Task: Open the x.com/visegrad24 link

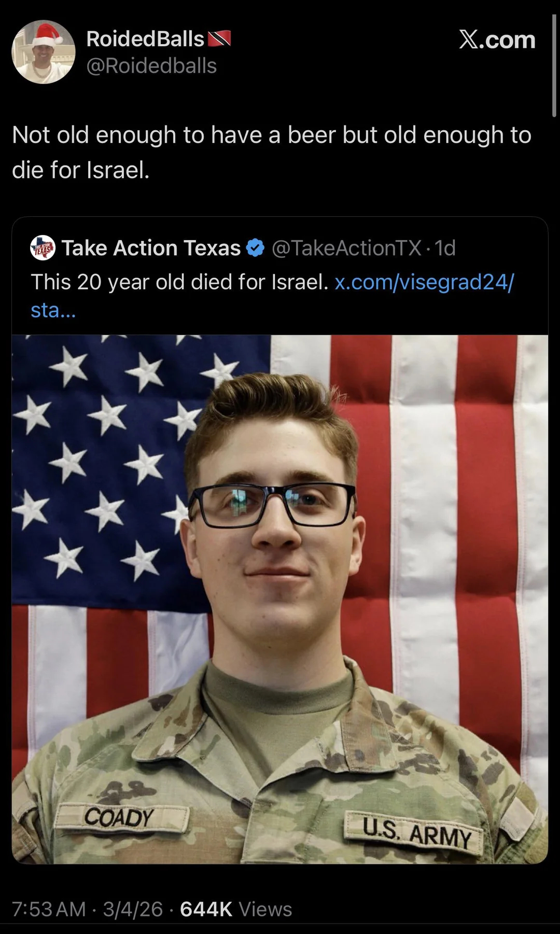Action: pyautogui.click(x=424, y=282)
